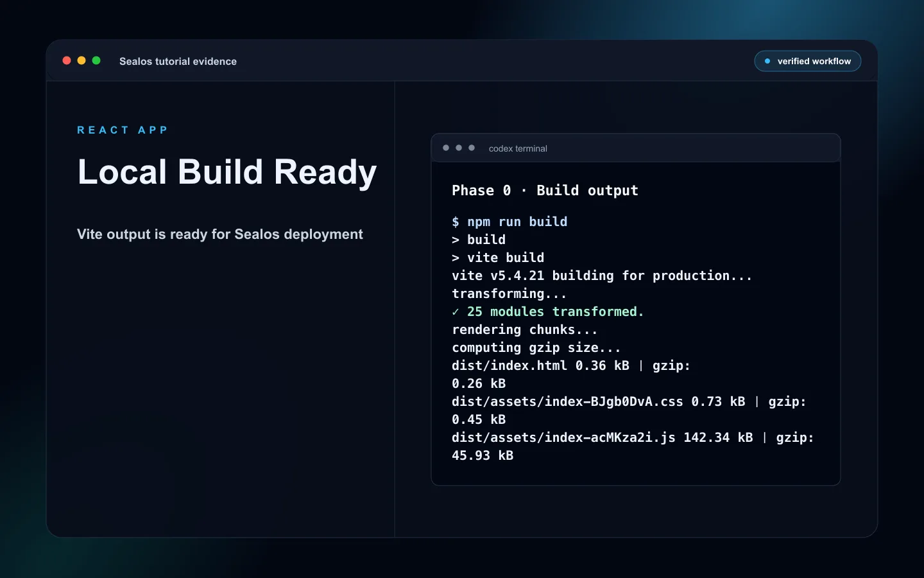
Task: Click the 'REACT APP' label
Action: [x=123, y=130]
